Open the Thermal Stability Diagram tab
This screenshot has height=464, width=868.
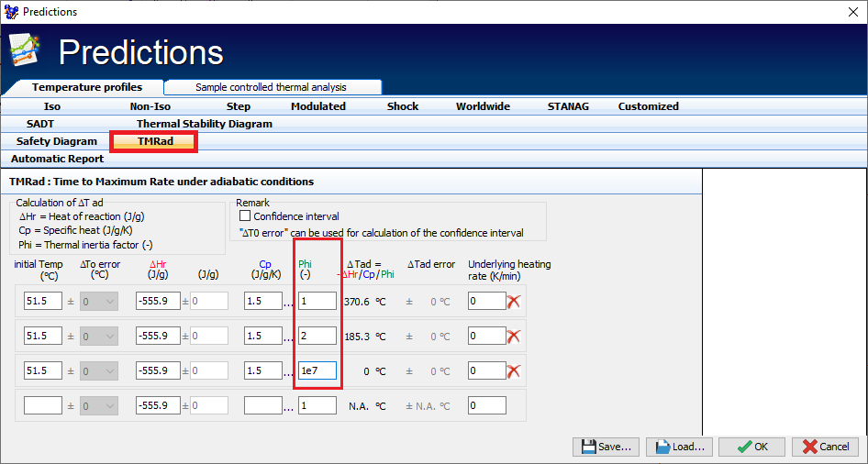(204, 124)
